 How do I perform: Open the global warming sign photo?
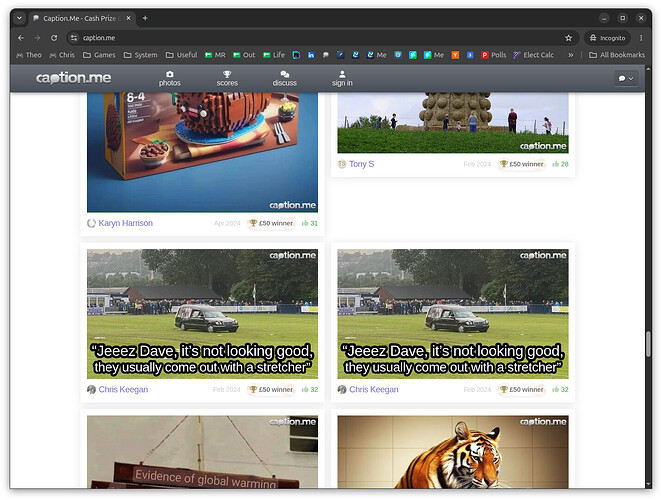click(202, 452)
